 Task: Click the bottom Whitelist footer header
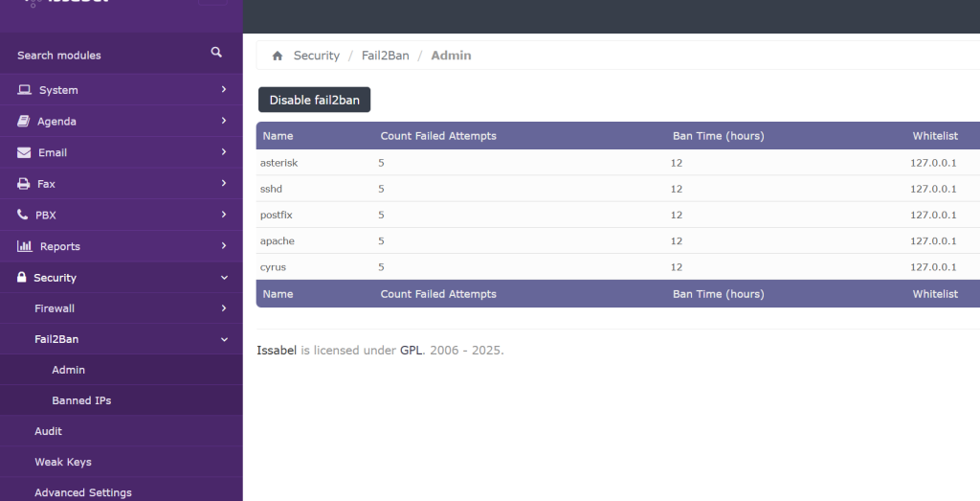[x=935, y=294]
